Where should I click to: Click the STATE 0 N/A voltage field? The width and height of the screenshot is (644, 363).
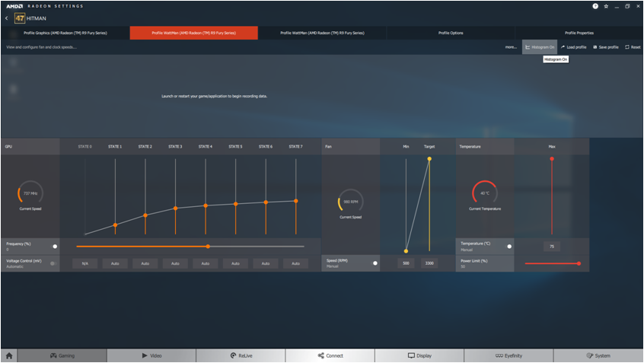click(85, 263)
